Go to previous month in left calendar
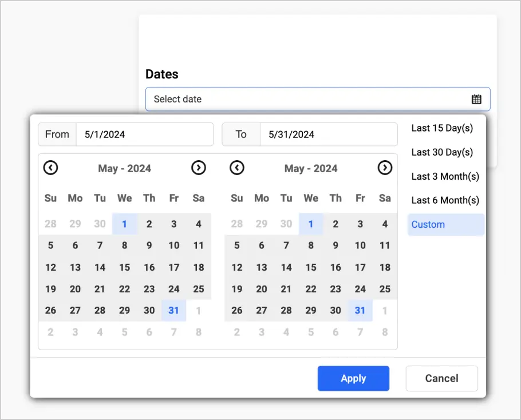 coord(51,168)
